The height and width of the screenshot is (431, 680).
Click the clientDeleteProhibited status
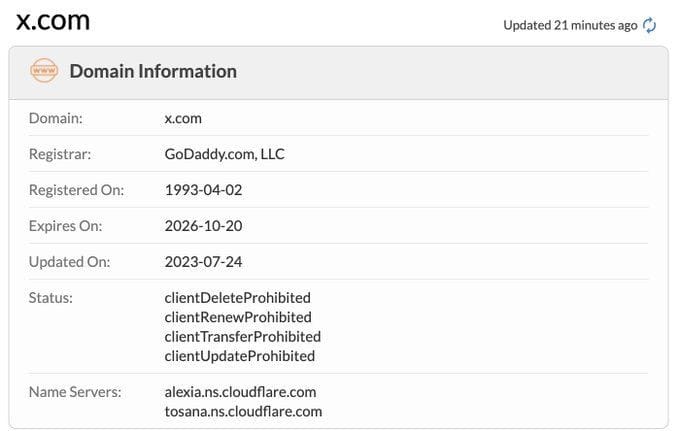(237, 297)
